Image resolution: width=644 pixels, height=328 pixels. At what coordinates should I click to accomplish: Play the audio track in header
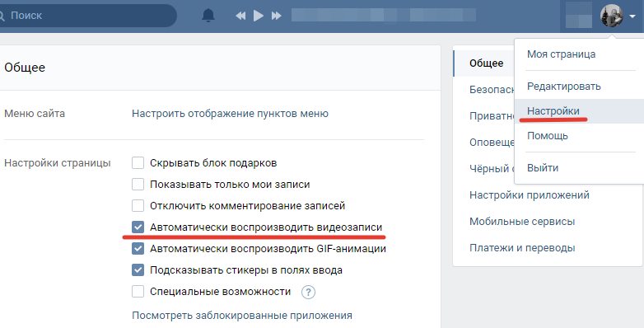click(x=259, y=16)
